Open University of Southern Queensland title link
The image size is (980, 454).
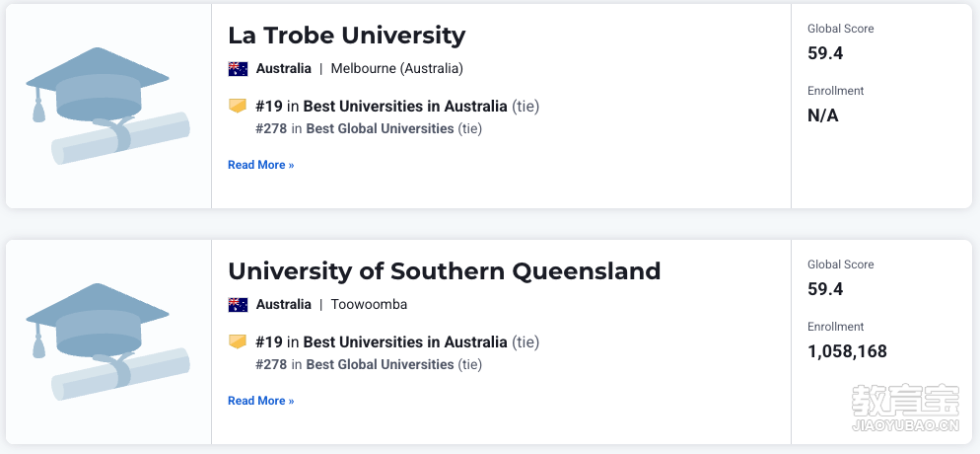pos(444,271)
